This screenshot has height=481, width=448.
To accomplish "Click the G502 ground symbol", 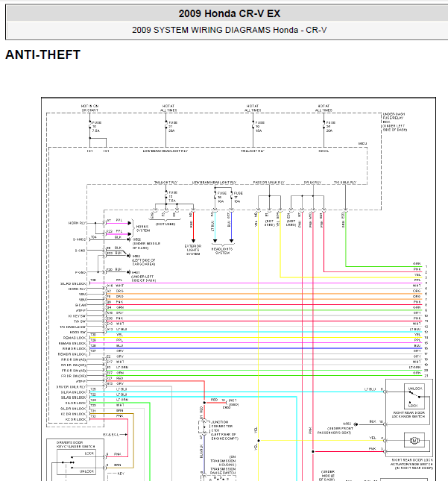I will tap(129, 239).
